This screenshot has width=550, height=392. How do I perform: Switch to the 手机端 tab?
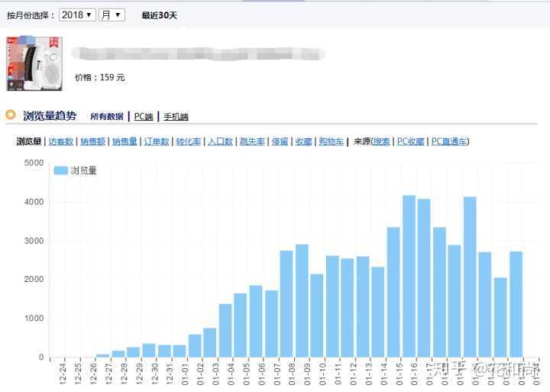[176, 116]
